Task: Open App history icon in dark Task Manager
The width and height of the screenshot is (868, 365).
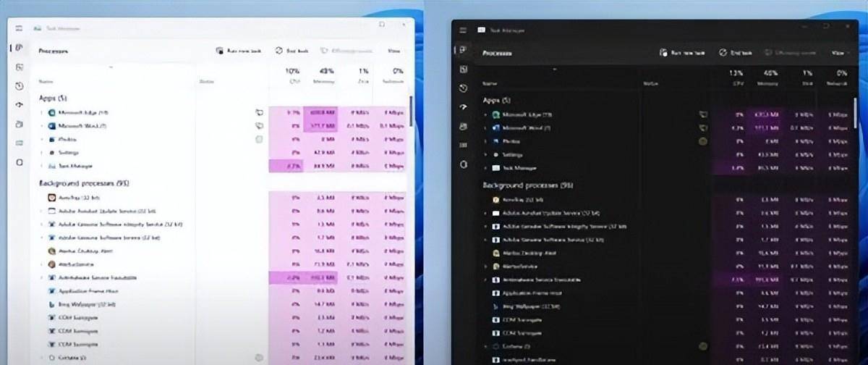Action: pos(463,88)
